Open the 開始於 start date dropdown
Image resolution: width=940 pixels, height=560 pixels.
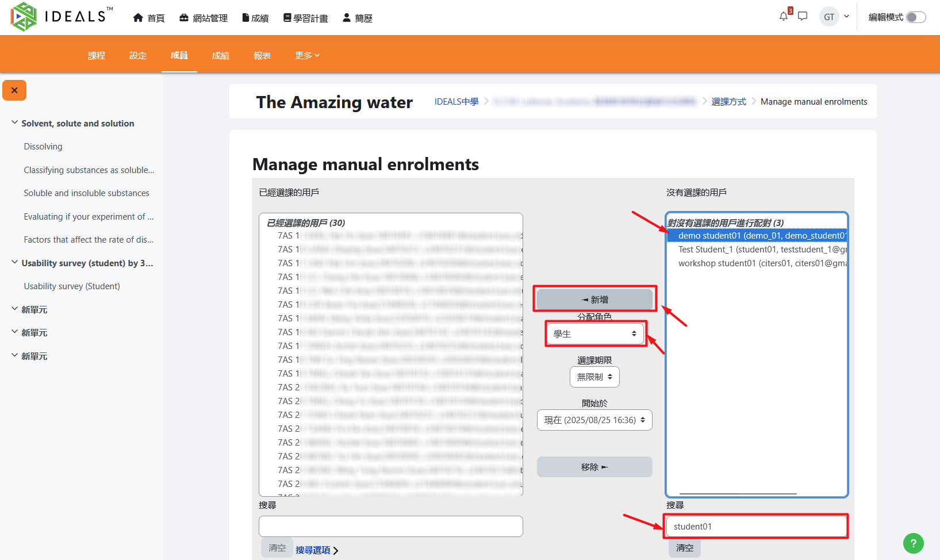coord(594,420)
